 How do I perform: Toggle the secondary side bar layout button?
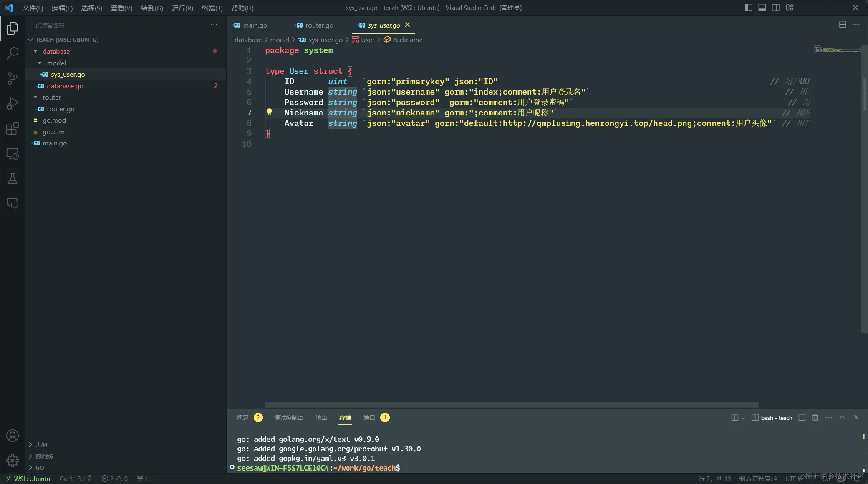pos(776,8)
